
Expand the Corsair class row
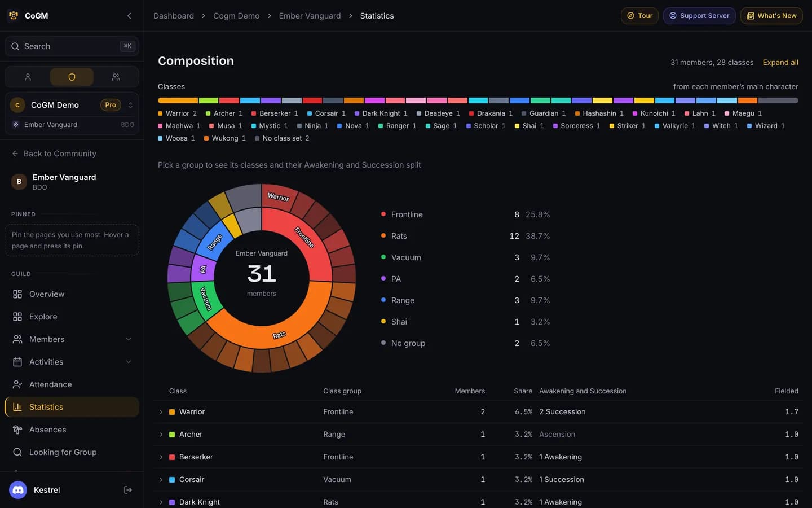click(x=161, y=480)
